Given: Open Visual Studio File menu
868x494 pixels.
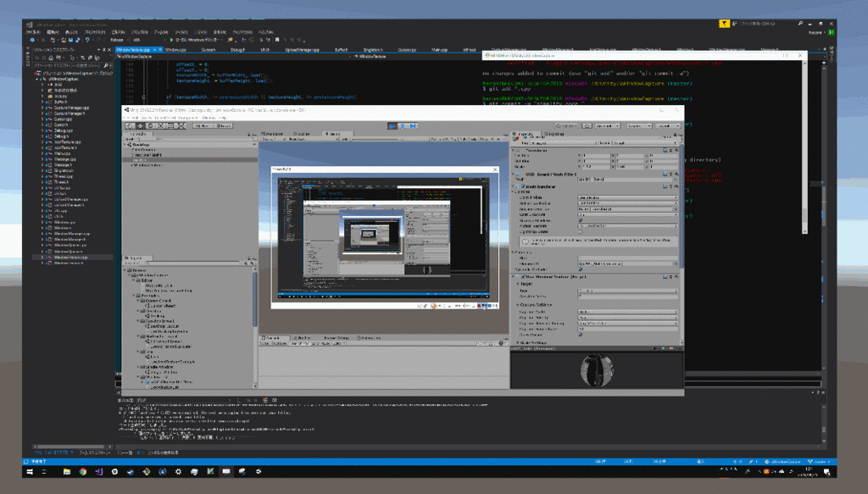Looking at the screenshot, I should 33,32.
